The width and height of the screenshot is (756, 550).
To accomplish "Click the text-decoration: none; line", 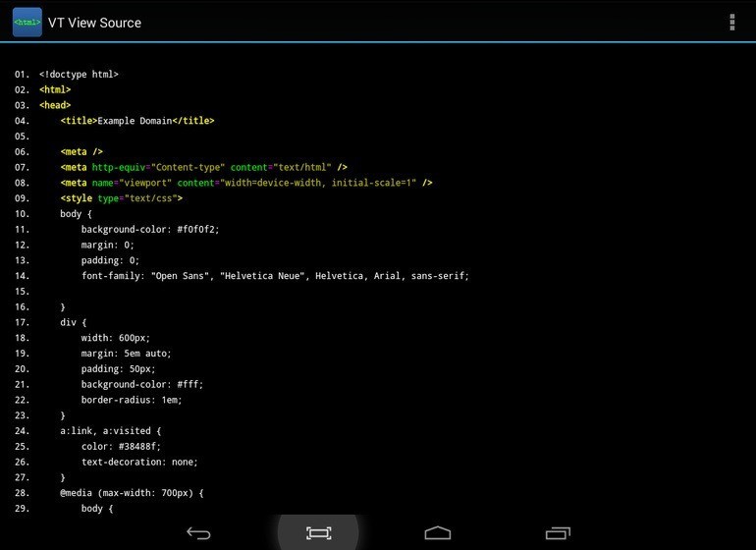I will tap(139, 463).
